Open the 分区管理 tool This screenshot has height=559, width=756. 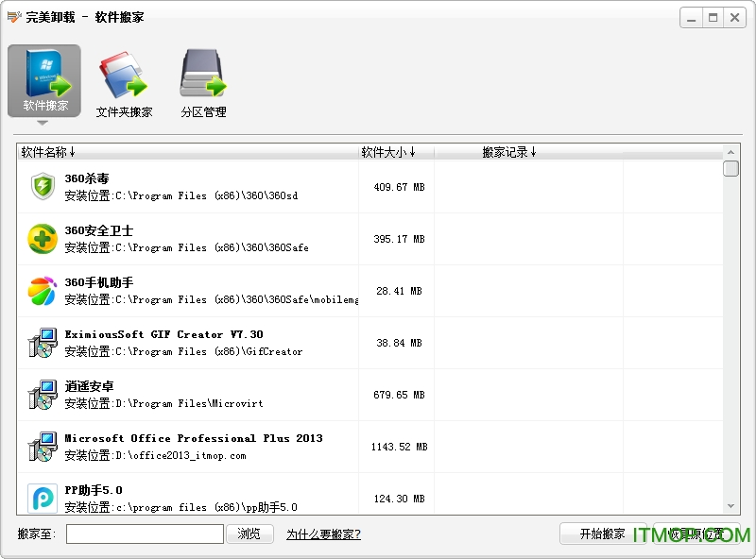click(x=203, y=85)
